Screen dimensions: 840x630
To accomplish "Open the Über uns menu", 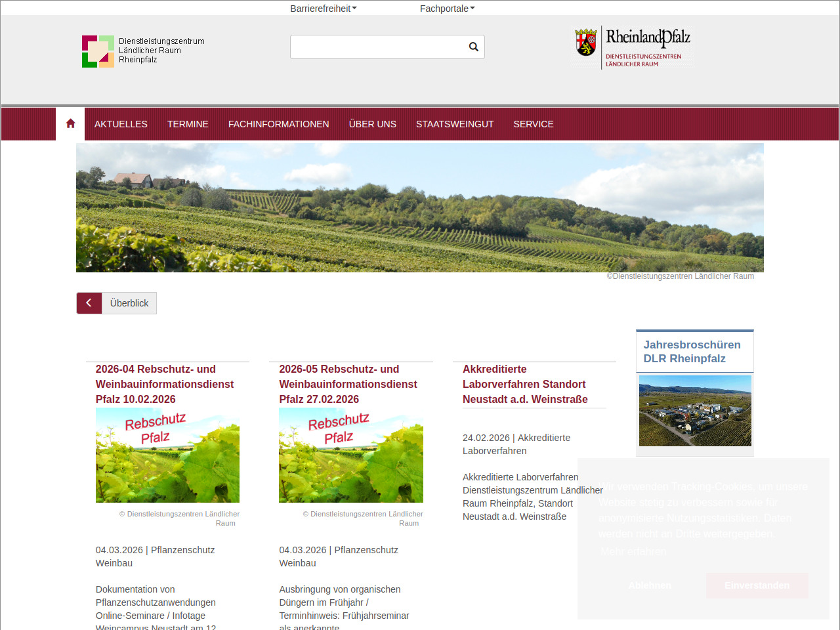I will point(372,124).
